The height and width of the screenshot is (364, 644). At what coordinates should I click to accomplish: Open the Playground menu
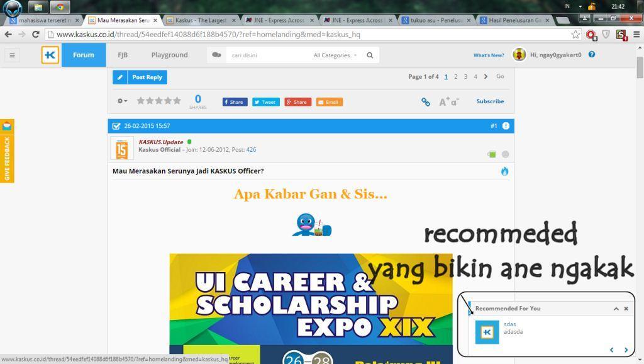click(169, 55)
